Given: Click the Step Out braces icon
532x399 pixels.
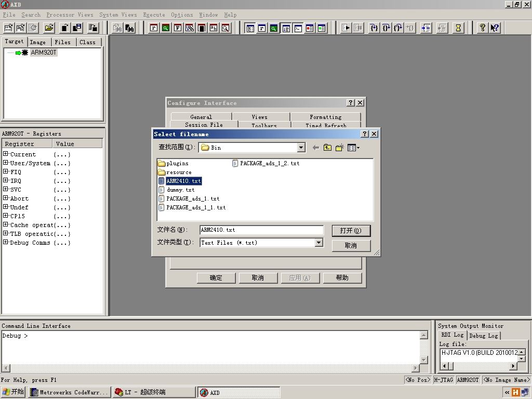Looking at the screenshot, I should (x=398, y=28).
